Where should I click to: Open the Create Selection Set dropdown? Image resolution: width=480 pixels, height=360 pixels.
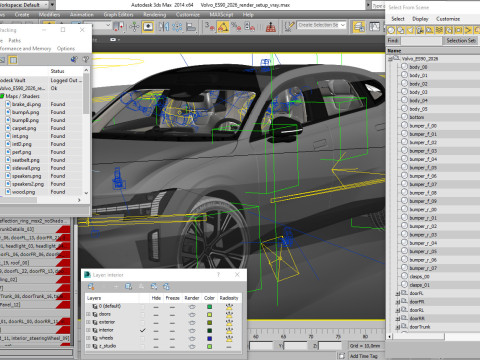343,25
